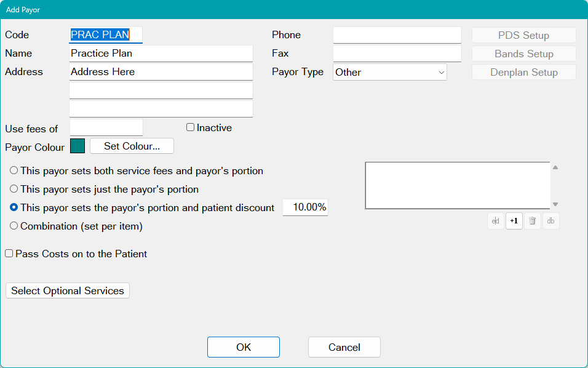This screenshot has height=368, width=588.
Task: Click the second address line field
Action: (x=161, y=90)
